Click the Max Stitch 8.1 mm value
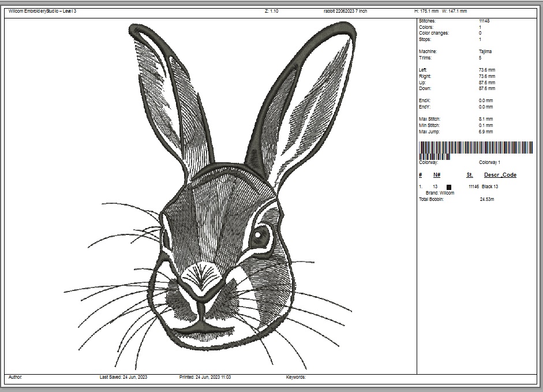Viewport: 543px width, 392px height. click(485, 119)
